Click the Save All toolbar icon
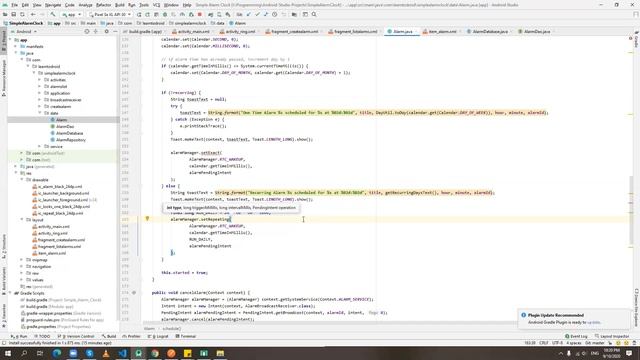 point(13,15)
